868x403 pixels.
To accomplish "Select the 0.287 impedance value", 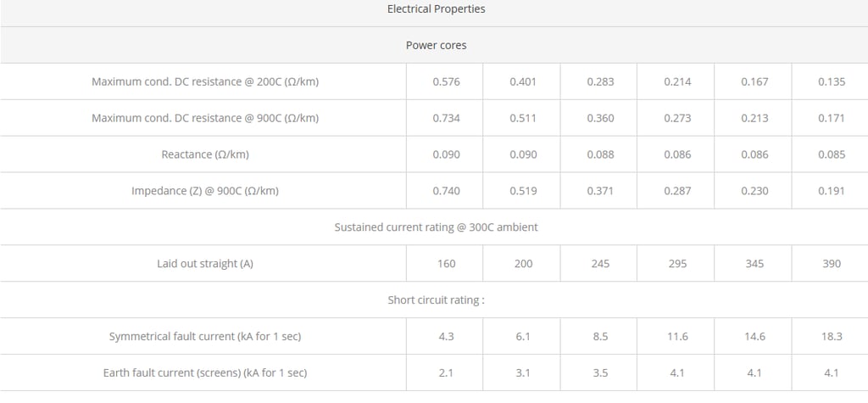I will 677,191.
